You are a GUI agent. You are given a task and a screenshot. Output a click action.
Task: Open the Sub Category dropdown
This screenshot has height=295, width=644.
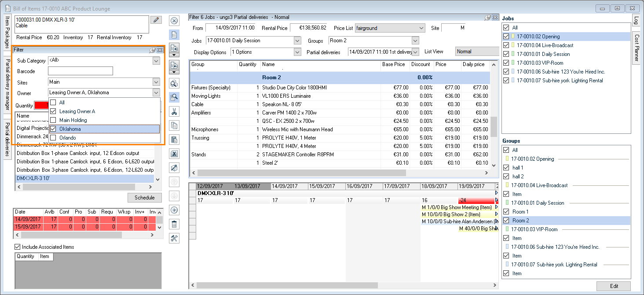156,60
